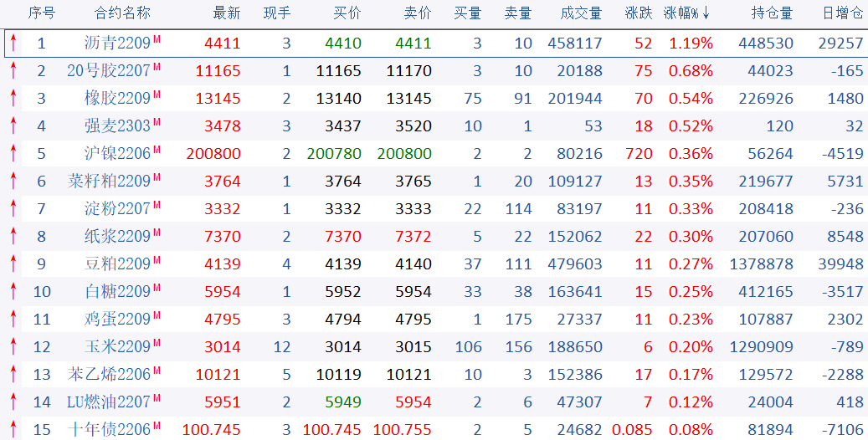Click the red up arrow beside 豆粕2209

(x=13, y=263)
